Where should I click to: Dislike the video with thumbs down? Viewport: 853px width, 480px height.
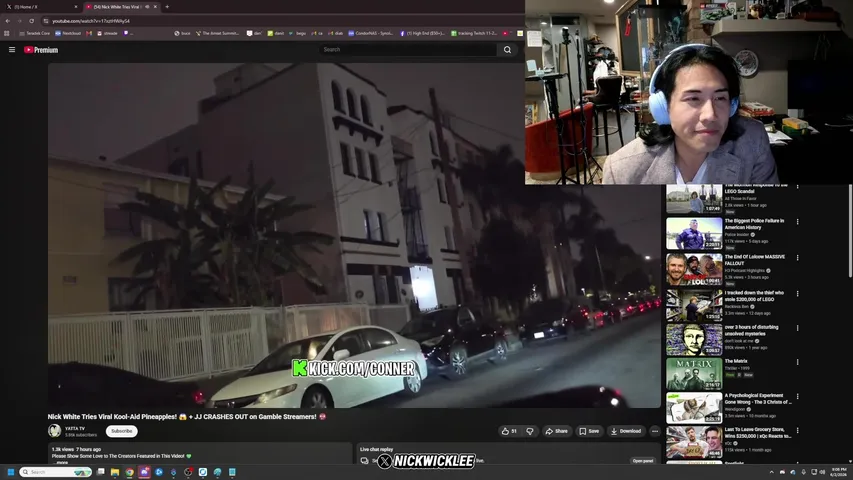tap(529, 431)
